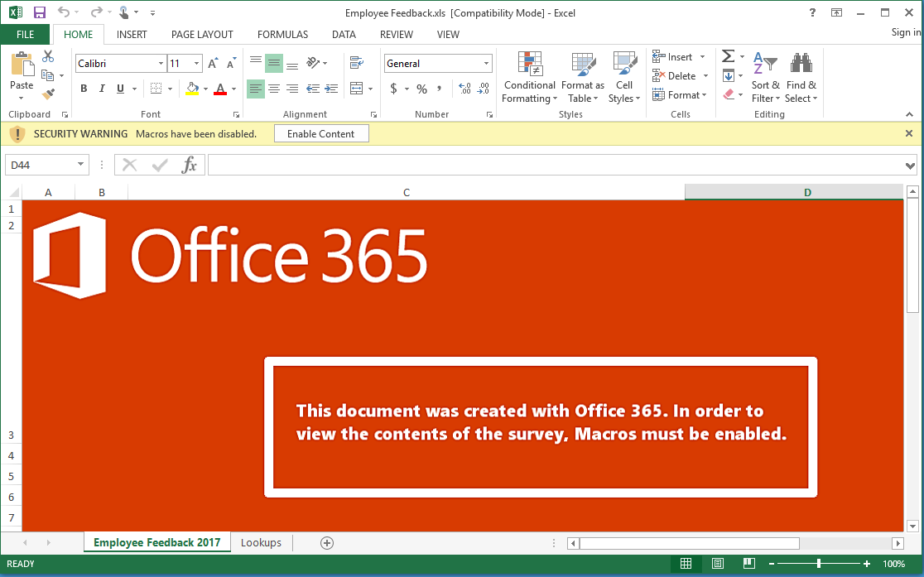Apply yellow Fill Color bucket
Image resolution: width=924 pixels, height=577 pixels.
pyautogui.click(x=193, y=89)
